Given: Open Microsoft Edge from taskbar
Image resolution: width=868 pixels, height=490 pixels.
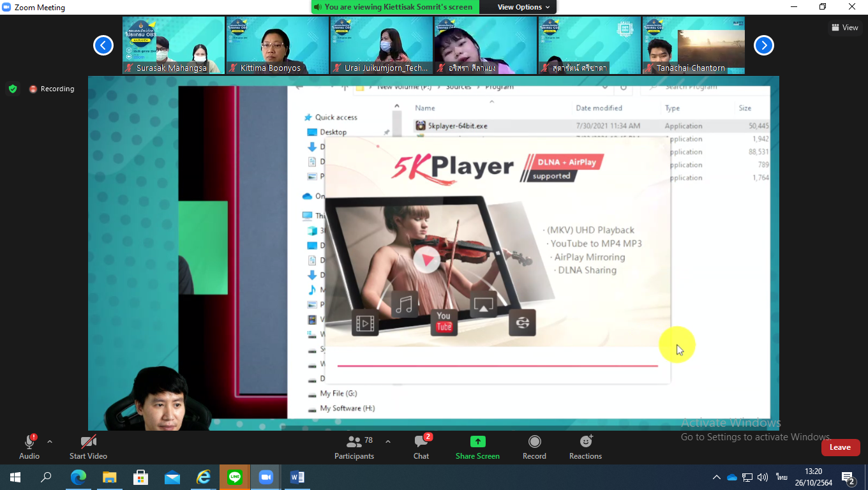Looking at the screenshot, I should [78, 477].
